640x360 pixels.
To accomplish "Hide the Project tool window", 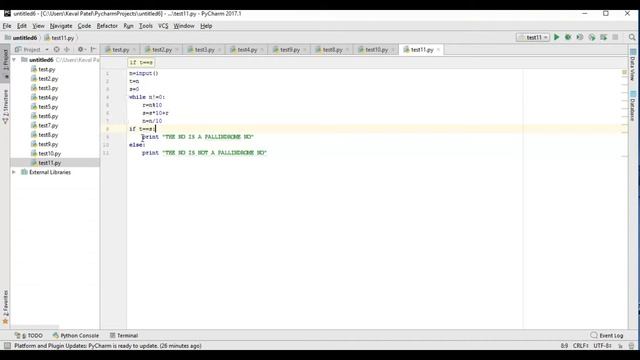I will [93, 49].
